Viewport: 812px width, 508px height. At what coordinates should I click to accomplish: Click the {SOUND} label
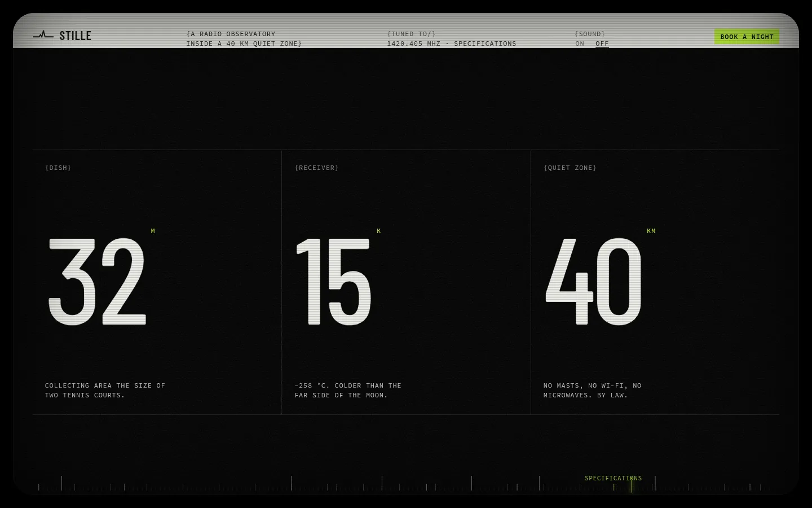point(590,34)
